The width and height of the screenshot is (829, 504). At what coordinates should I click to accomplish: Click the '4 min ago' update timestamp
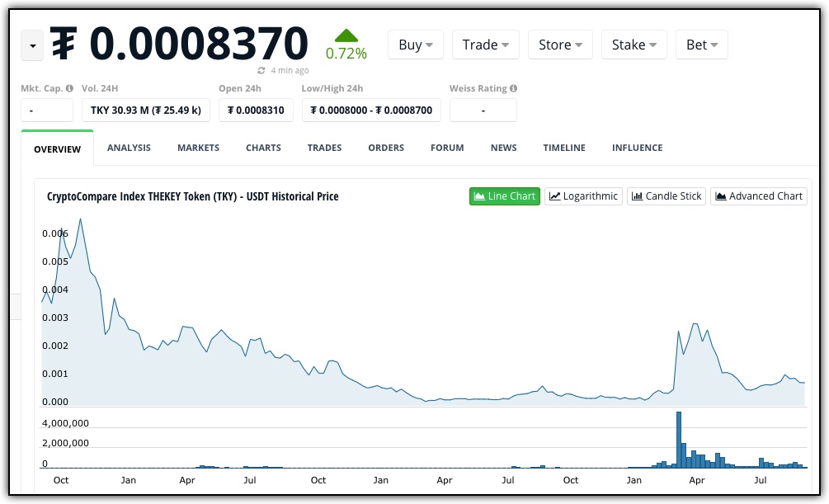290,70
